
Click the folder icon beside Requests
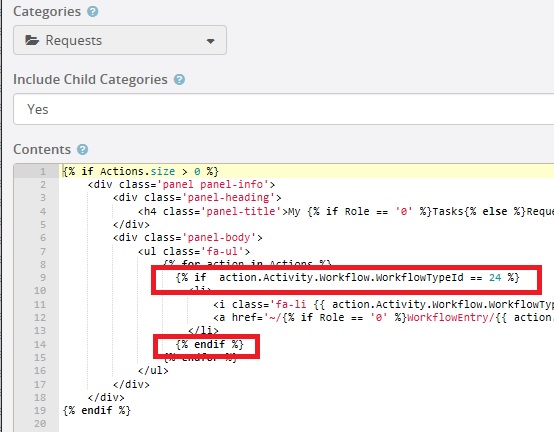point(32,40)
